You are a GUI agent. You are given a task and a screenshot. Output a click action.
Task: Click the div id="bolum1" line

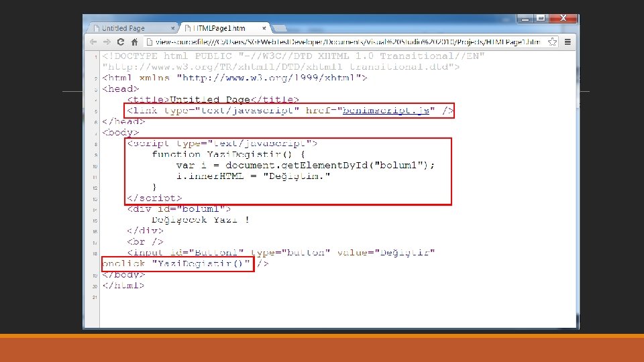178,209
